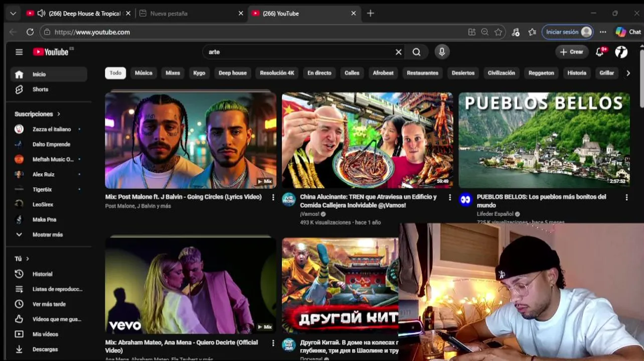Expand the Tú section chevron

pyautogui.click(x=28, y=259)
